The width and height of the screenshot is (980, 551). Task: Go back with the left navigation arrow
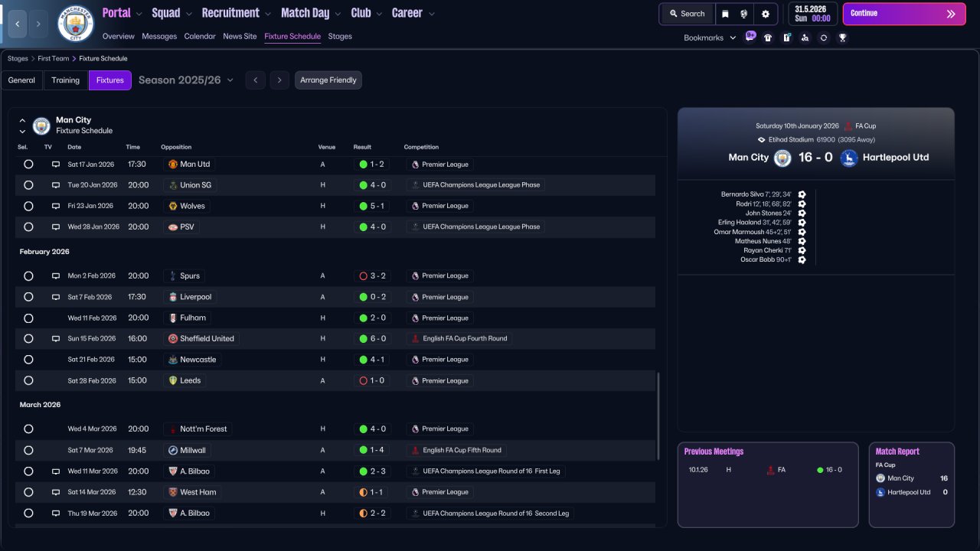tap(17, 24)
